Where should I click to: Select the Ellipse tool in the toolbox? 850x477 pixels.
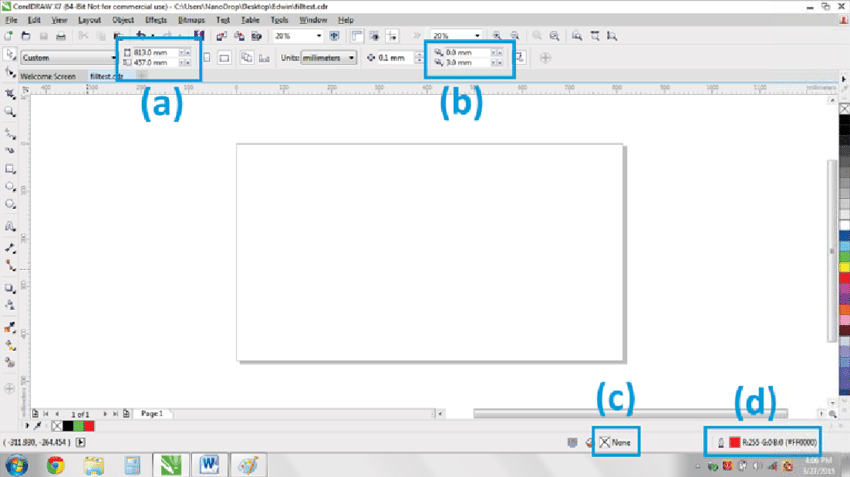9,187
